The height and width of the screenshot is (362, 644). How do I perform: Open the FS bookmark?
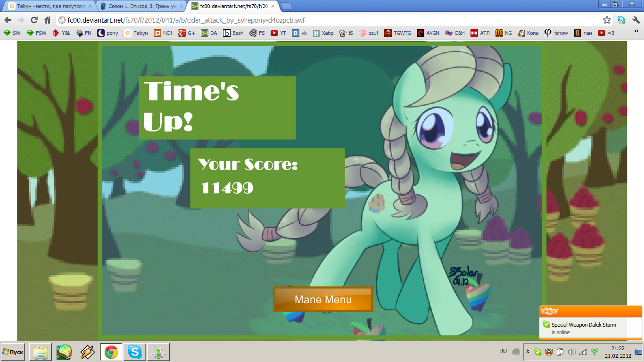pyautogui.click(x=257, y=33)
